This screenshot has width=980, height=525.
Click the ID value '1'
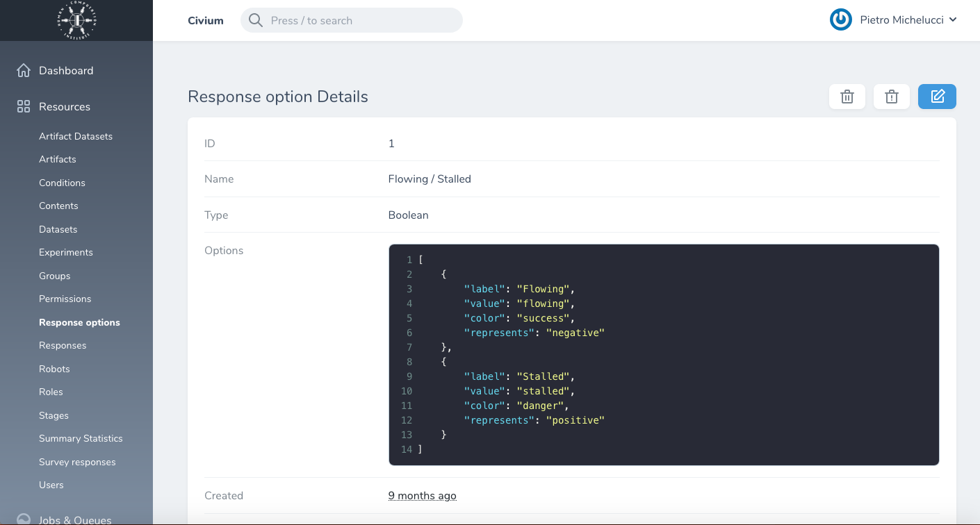click(x=391, y=143)
